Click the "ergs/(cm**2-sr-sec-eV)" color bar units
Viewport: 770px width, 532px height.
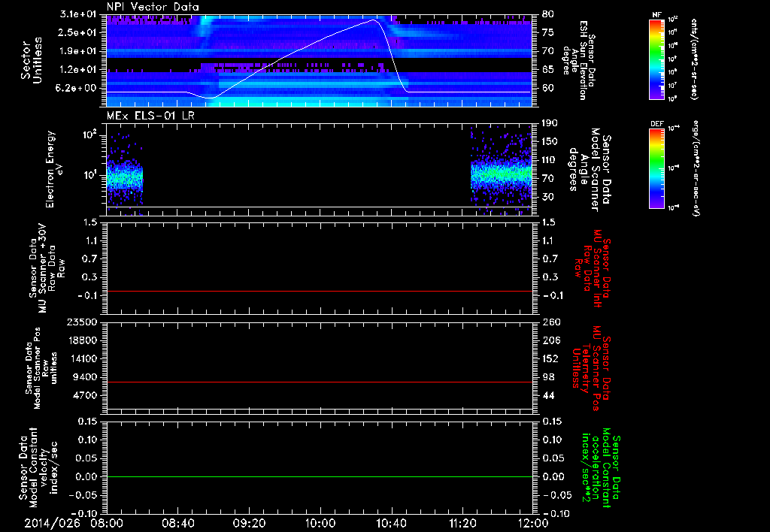pyautogui.click(x=696, y=168)
